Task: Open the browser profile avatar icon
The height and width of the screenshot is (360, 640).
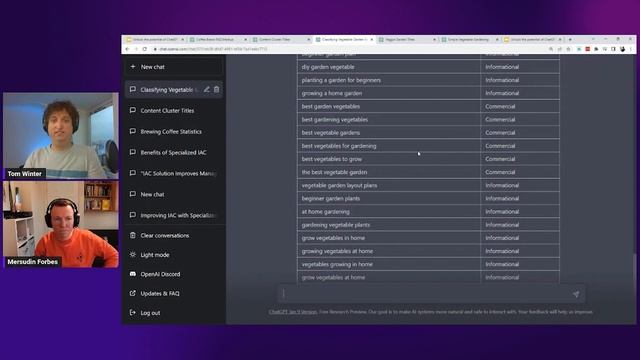Action: 622,49
